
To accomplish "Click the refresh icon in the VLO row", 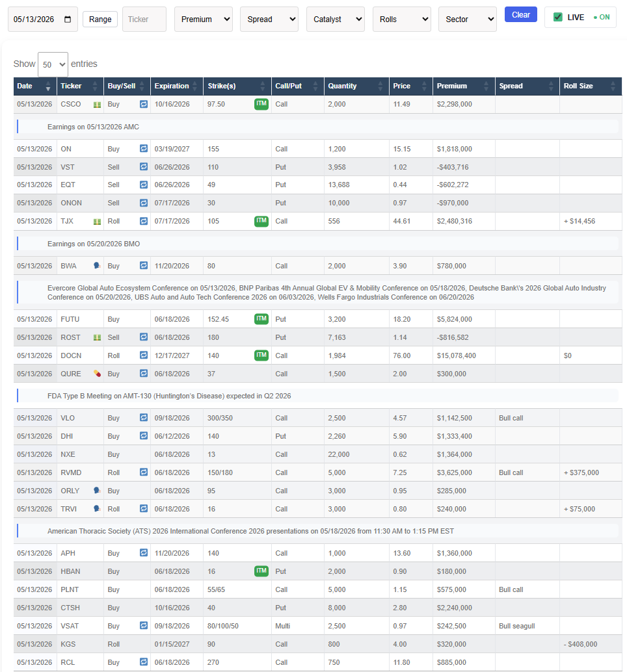I will click(x=144, y=417).
